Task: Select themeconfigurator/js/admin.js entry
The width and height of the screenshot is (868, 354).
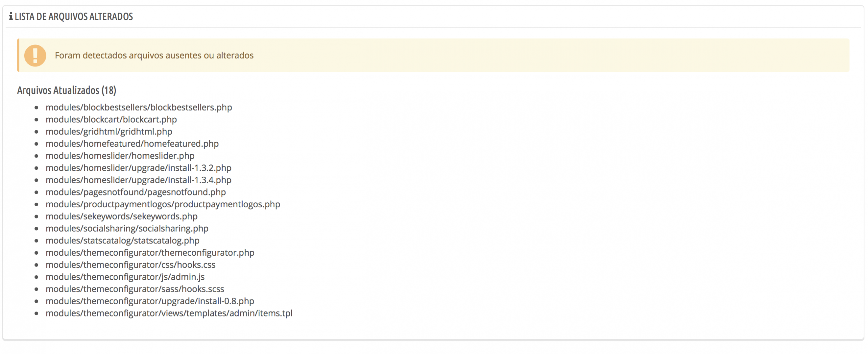Action: point(125,277)
